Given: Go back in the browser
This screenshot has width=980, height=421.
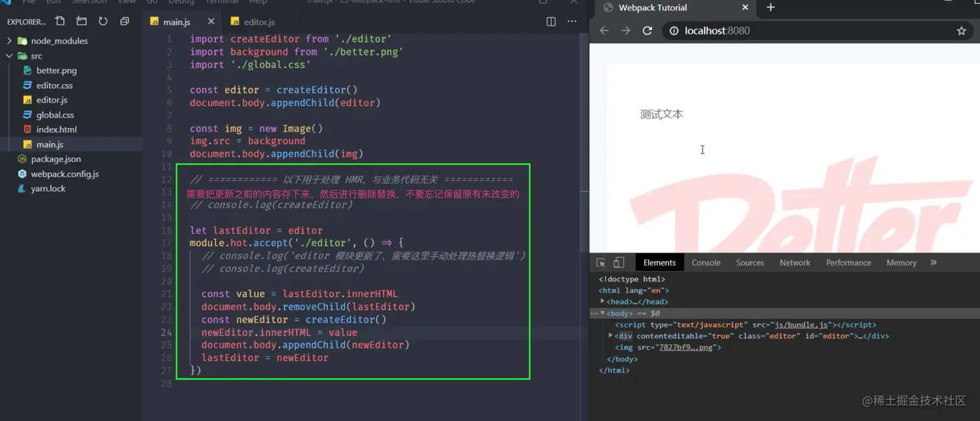Looking at the screenshot, I should coord(604,30).
